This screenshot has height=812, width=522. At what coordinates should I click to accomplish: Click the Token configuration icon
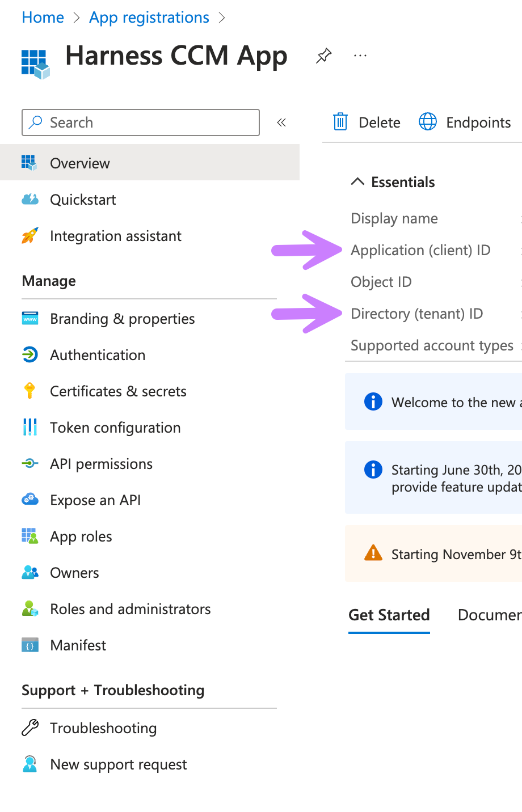click(x=30, y=428)
